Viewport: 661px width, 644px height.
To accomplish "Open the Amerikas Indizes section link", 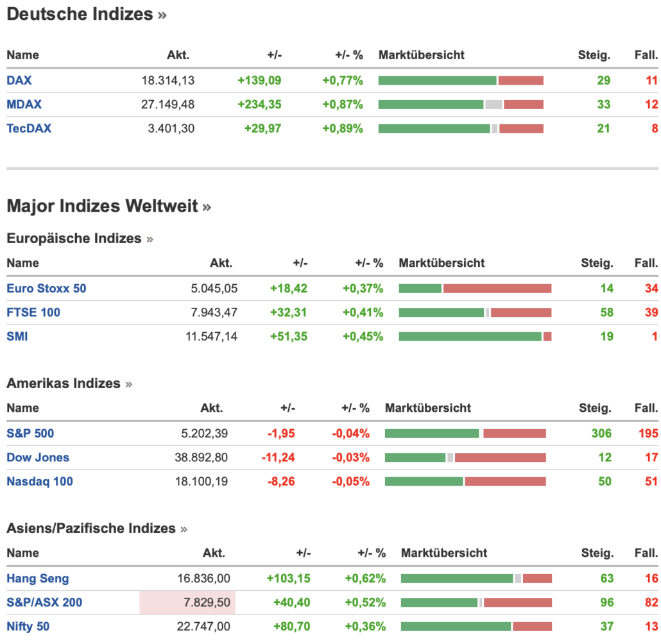I will [x=69, y=383].
